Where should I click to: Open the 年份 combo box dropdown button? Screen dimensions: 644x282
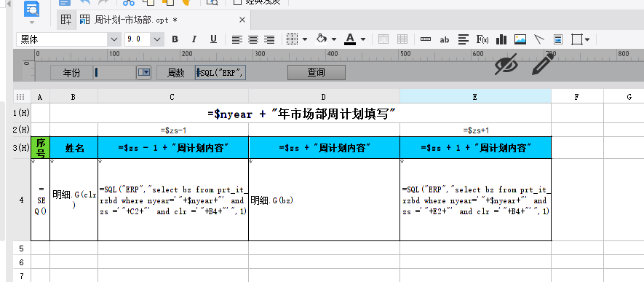(x=144, y=73)
